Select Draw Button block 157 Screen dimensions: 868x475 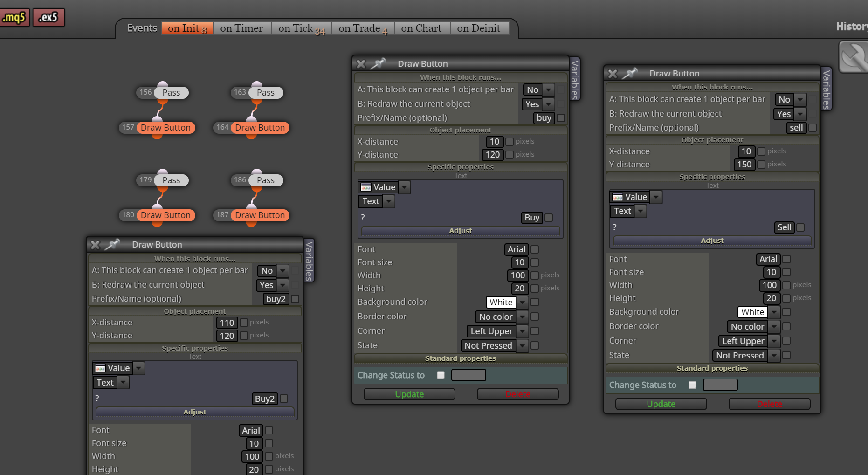[x=165, y=128]
